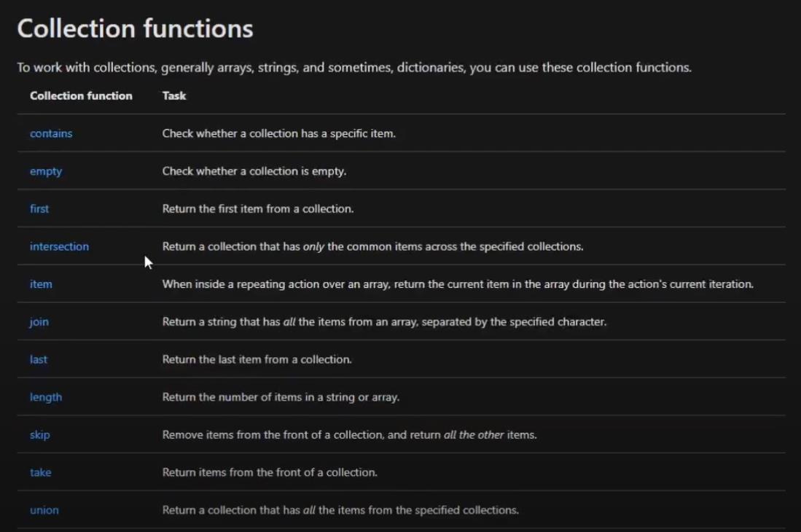
Task: Click the union row task description
Action: point(340,511)
